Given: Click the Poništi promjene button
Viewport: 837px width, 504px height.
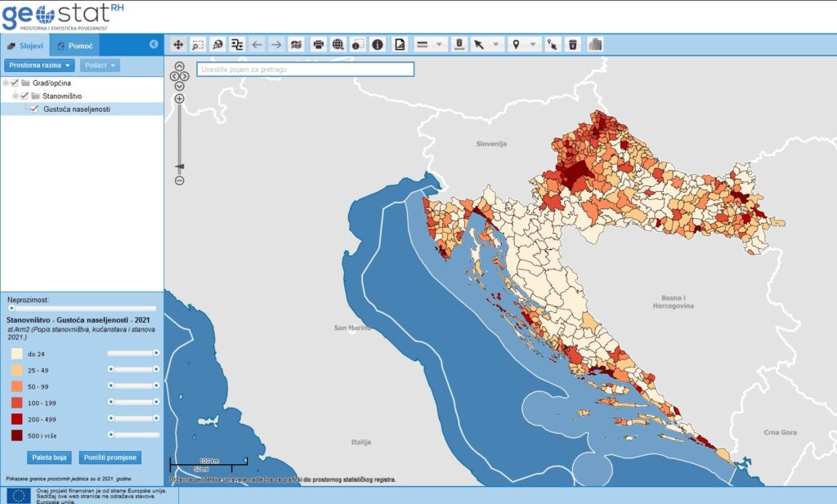Looking at the screenshot, I should click(110, 457).
